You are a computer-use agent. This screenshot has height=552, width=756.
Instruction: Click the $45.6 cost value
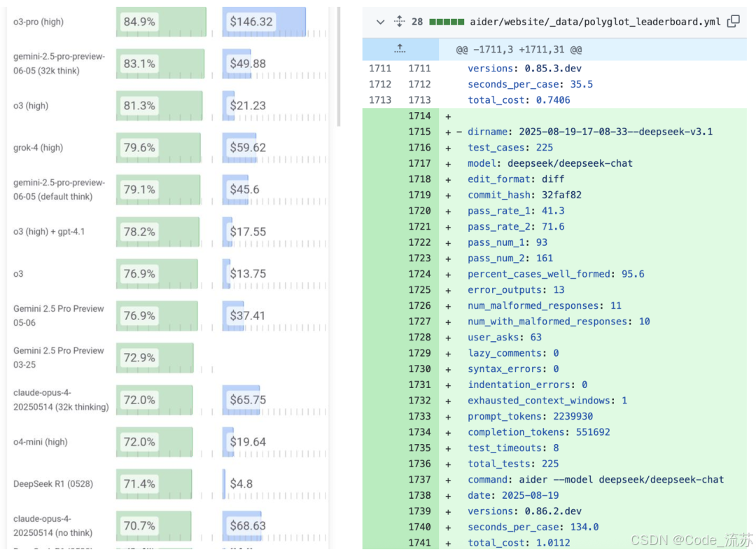coord(244,190)
